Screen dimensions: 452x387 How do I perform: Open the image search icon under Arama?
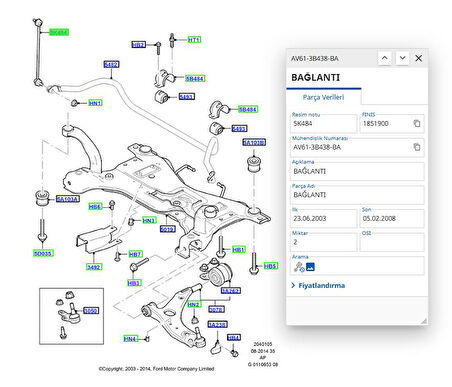pyautogui.click(x=310, y=267)
